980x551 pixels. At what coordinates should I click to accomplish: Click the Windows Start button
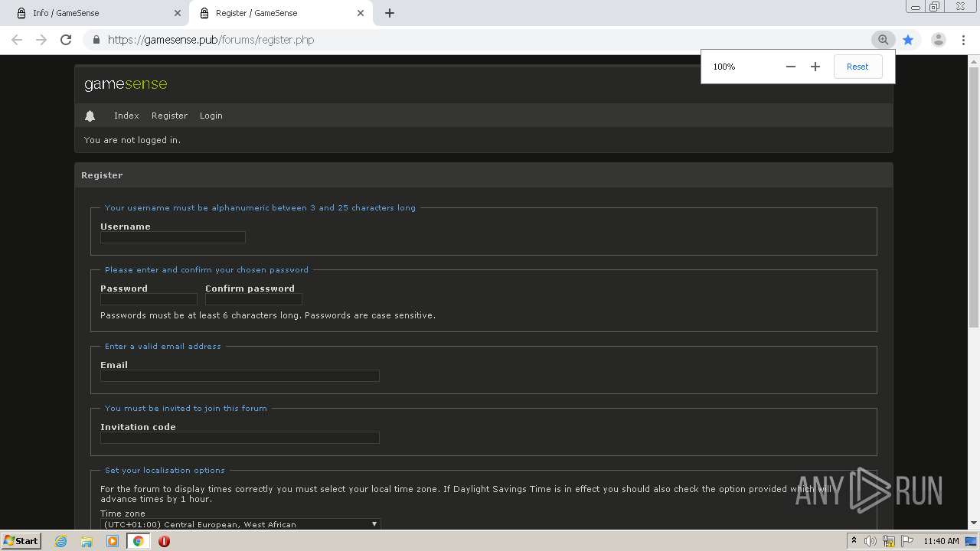pyautogui.click(x=21, y=541)
